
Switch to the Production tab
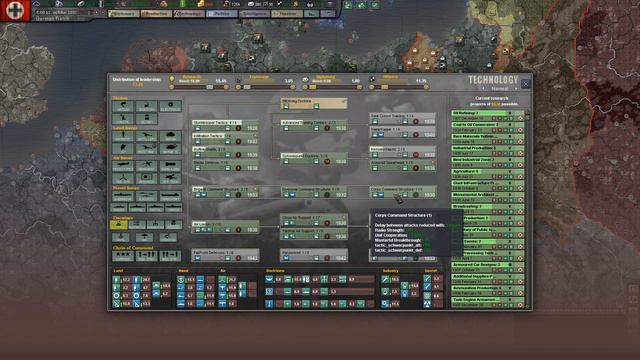tap(156, 13)
